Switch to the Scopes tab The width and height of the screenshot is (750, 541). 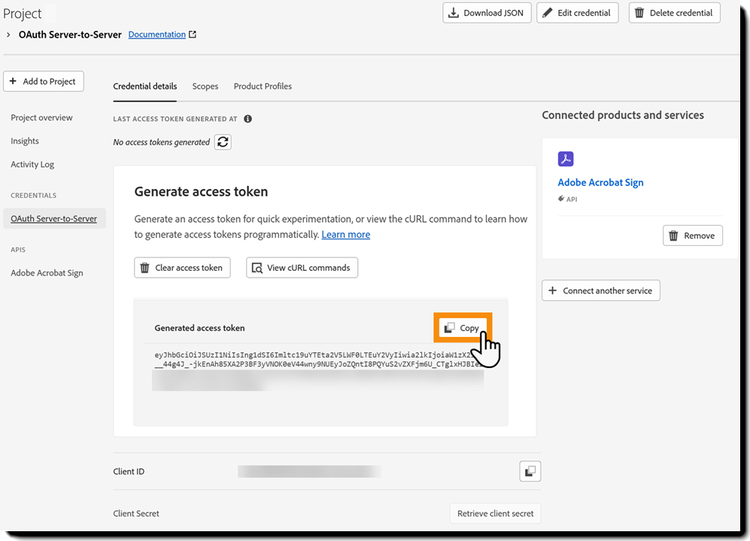pyautogui.click(x=205, y=87)
